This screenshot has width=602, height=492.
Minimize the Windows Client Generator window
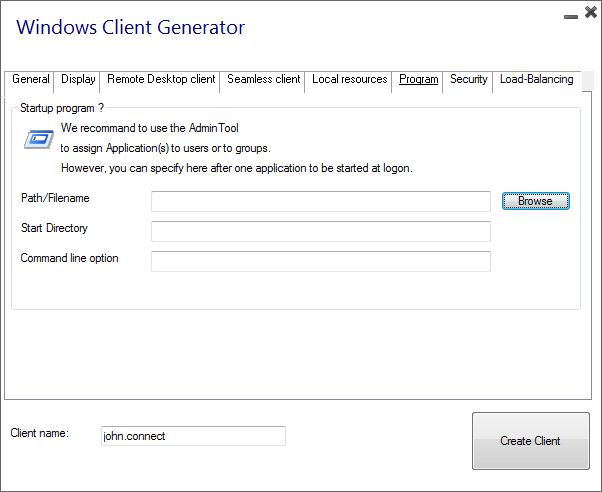click(x=571, y=17)
